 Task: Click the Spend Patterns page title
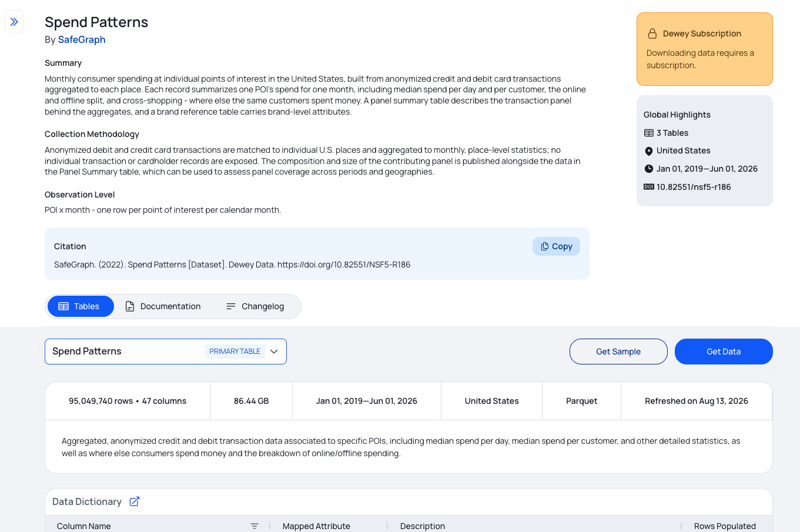click(x=96, y=22)
